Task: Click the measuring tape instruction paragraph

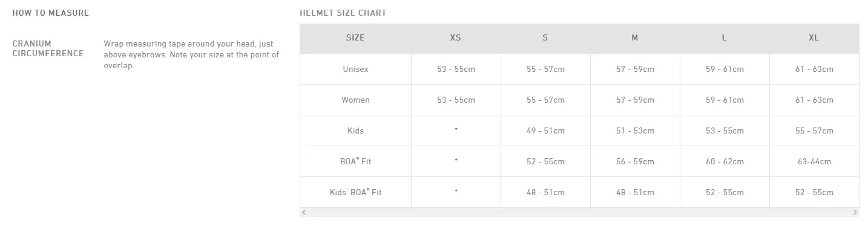Action: click(x=191, y=55)
